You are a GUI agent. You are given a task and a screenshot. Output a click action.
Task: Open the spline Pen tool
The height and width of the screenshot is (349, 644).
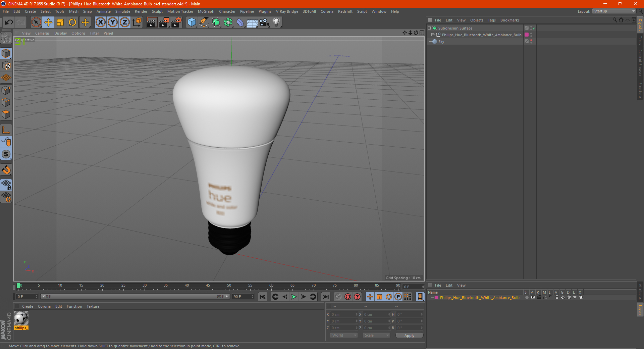[x=204, y=22]
